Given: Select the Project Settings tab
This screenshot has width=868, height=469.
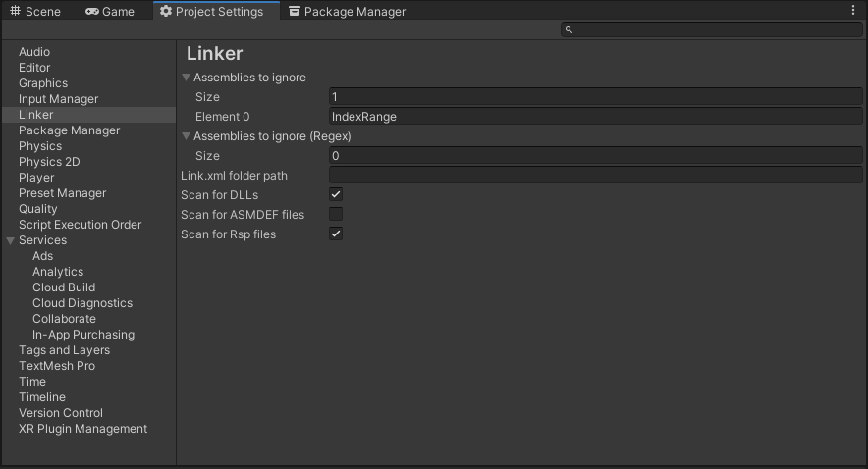Looking at the screenshot, I should click(x=216, y=11).
